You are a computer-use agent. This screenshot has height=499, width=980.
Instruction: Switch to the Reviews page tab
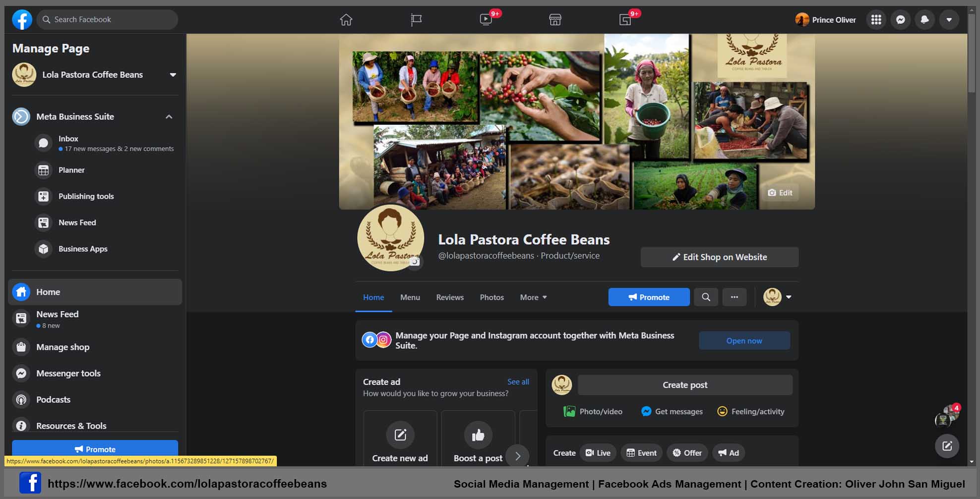(450, 297)
